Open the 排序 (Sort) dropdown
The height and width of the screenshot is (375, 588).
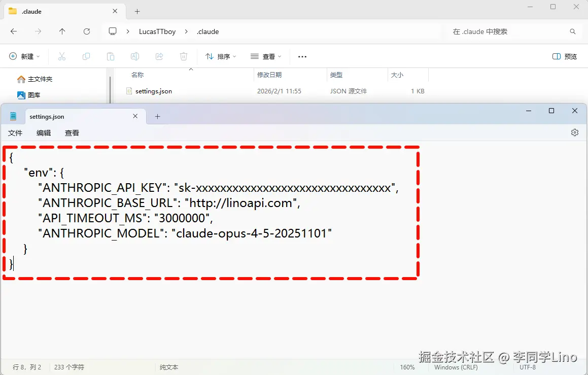pyautogui.click(x=221, y=57)
